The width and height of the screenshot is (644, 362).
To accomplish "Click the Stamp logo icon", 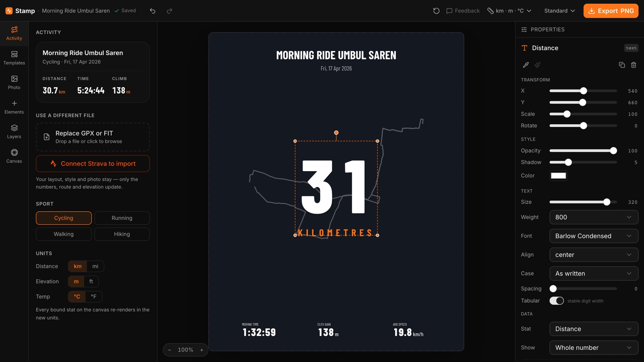I will point(9,11).
